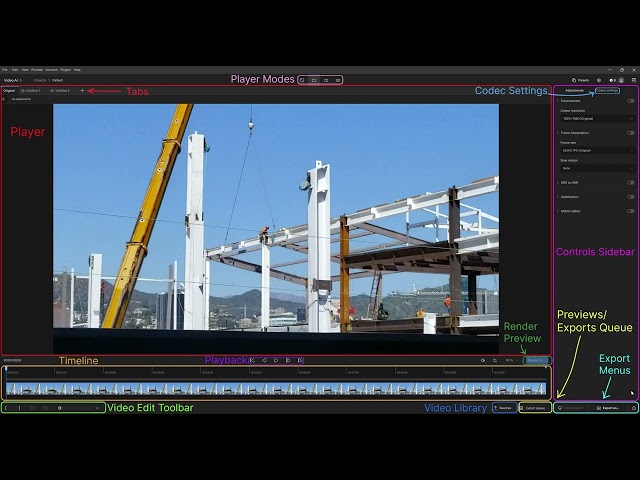Open the Sources video library
Screen dimensions: 640x480
[504, 408]
